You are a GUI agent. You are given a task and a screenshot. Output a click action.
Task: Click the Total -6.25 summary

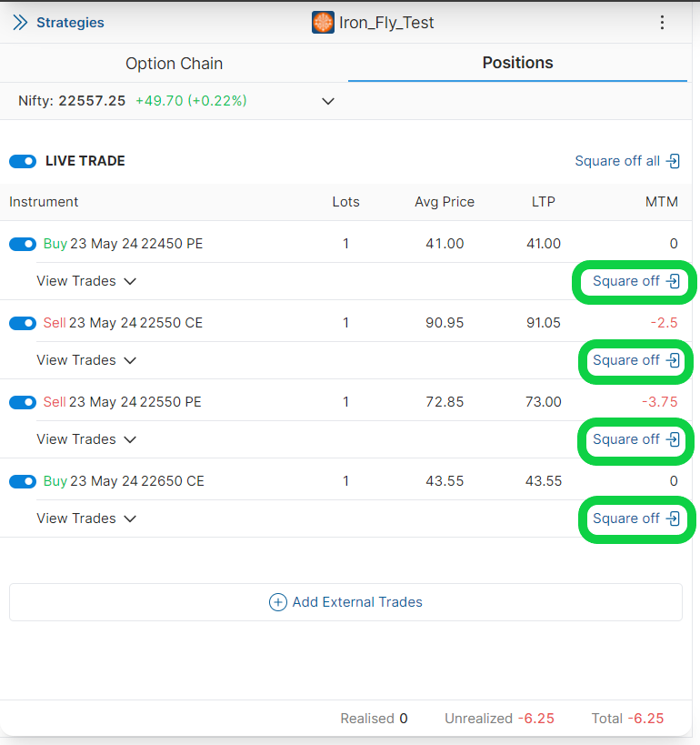(627, 719)
